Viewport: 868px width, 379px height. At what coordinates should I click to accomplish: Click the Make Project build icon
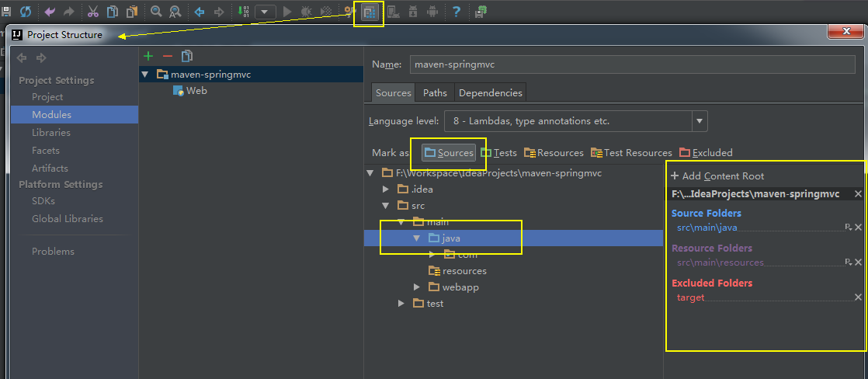pyautogui.click(x=245, y=12)
